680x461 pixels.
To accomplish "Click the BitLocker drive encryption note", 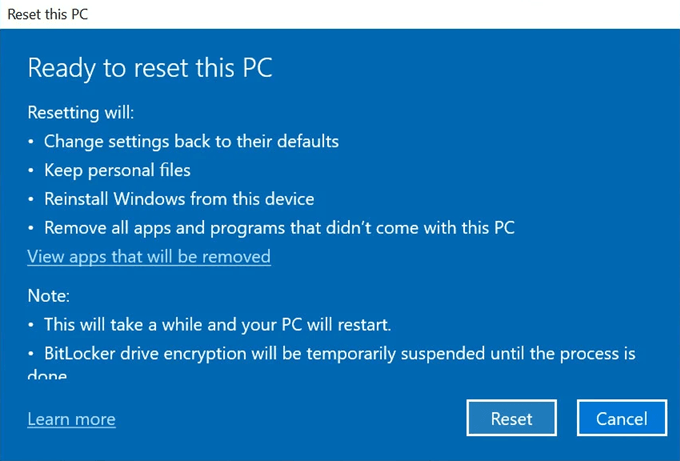I will pyautogui.click(x=340, y=354).
